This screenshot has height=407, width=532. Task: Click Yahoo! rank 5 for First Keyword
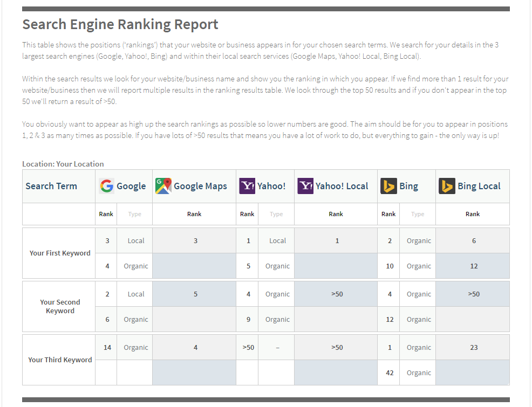pos(248,266)
